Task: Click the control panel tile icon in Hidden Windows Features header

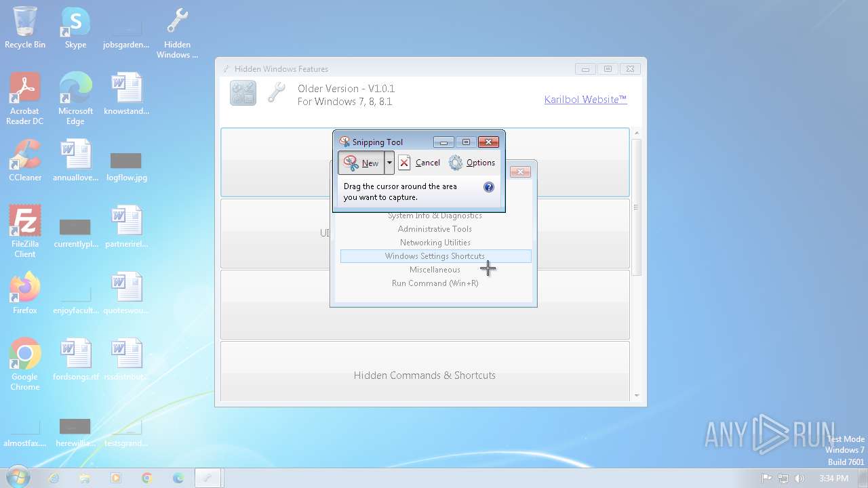Action: coord(243,93)
